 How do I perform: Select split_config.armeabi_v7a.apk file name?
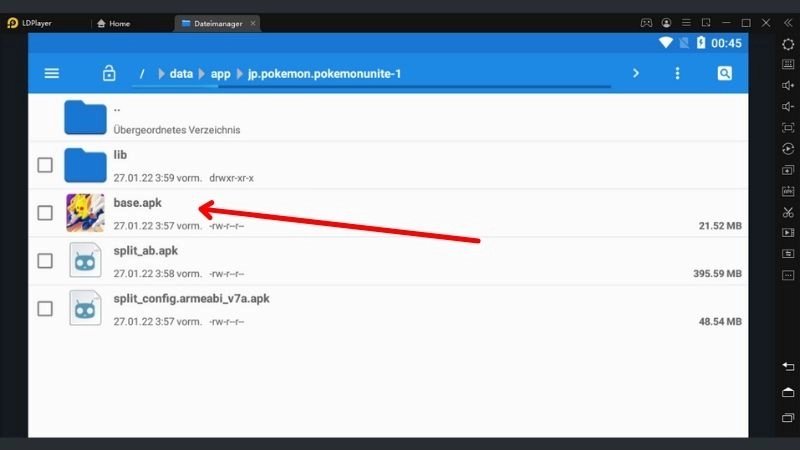(x=191, y=299)
